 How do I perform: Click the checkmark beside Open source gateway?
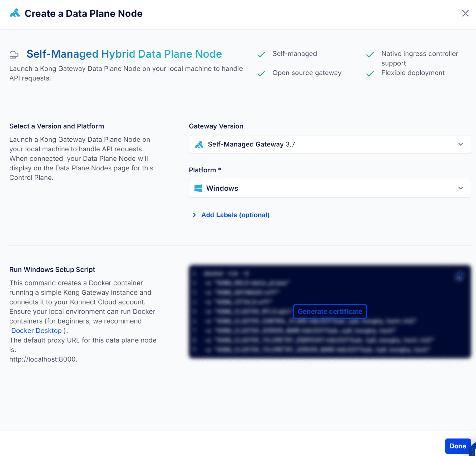pyautogui.click(x=261, y=73)
